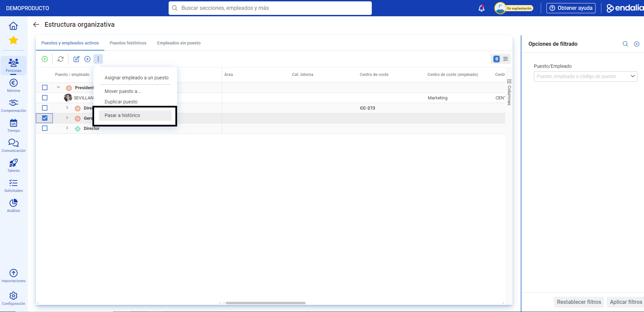The height and width of the screenshot is (312, 644).
Task: Refresh the organizational structure list
Action: coord(61,59)
